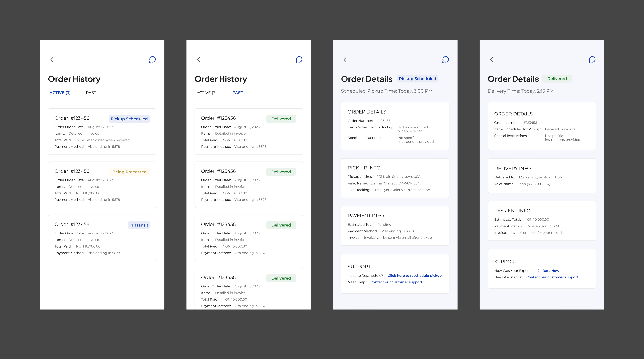
Task: Open chat icon on the Delivered Order Details screen
Action: 592,60
